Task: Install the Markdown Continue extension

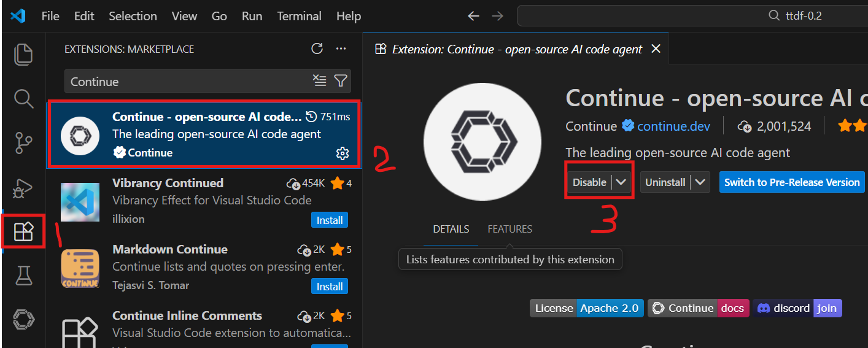Action: (x=330, y=286)
